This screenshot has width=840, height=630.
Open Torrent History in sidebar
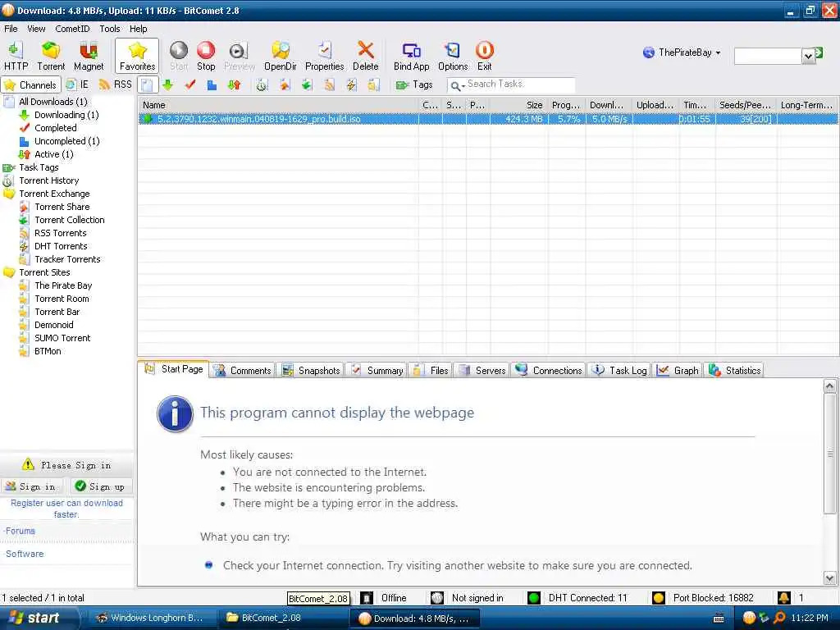coord(48,180)
